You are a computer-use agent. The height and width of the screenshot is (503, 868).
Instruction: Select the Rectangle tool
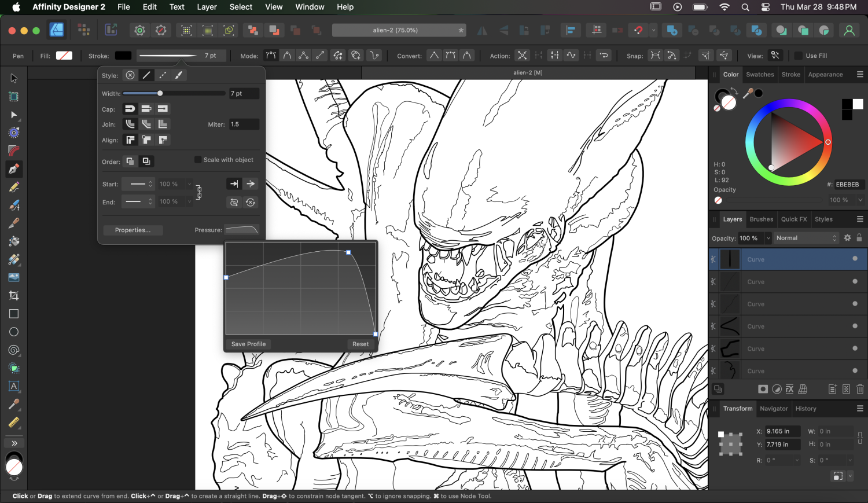click(x=14, y=314)
